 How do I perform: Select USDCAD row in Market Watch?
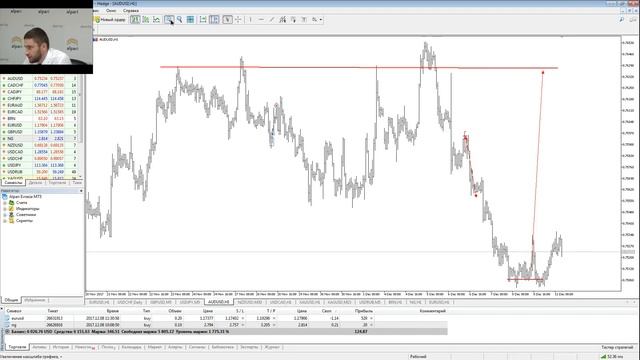pyautogui.click(x=40, y=152)
